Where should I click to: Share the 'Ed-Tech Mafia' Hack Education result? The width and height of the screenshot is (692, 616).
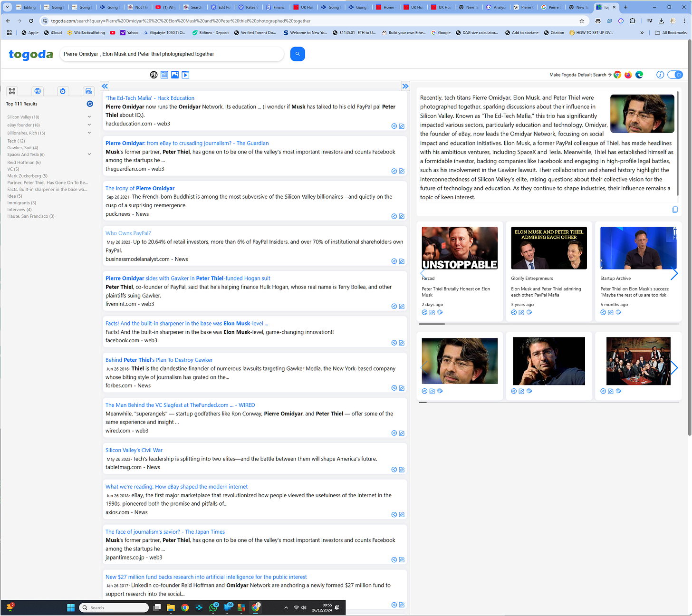[x=394, y=126]
